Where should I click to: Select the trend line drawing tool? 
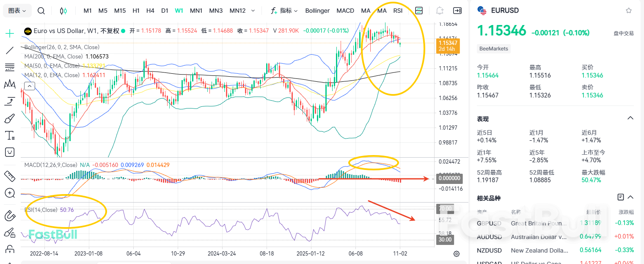coord(9,50)
